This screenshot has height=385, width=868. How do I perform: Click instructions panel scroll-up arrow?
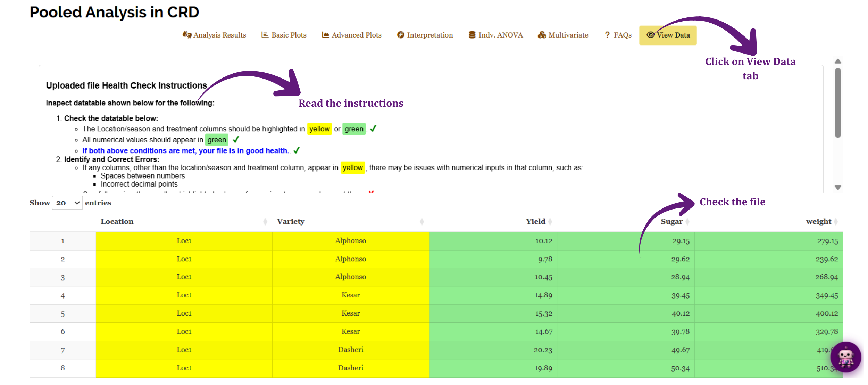click(x=838, y=61)
